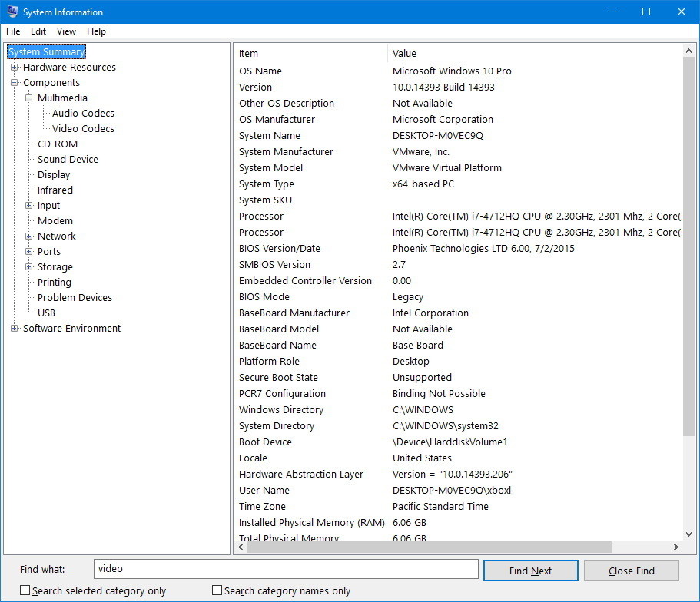Select the Software Environment label
The image size is (700, 602).
[x=72, y=329]
